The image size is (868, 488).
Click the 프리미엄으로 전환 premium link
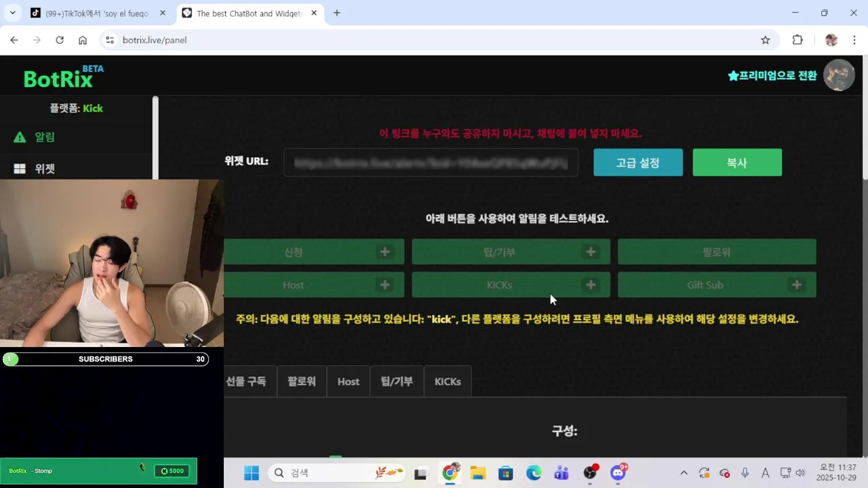click(772, 75)
